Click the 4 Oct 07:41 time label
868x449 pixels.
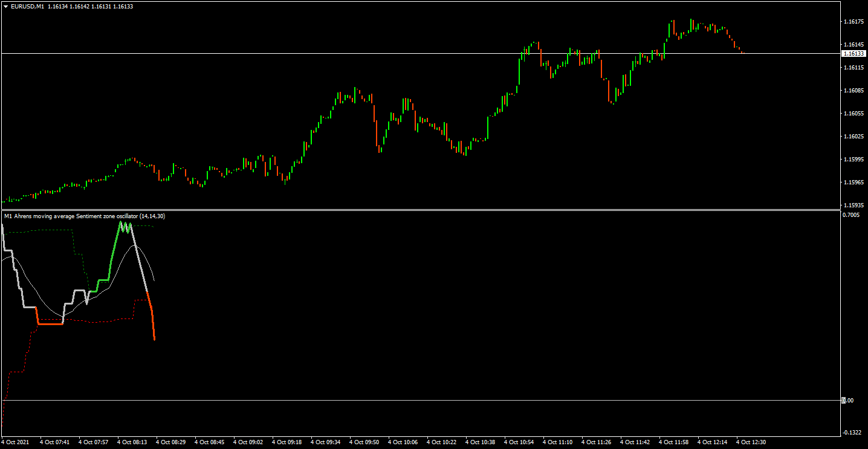click(55, 442)
